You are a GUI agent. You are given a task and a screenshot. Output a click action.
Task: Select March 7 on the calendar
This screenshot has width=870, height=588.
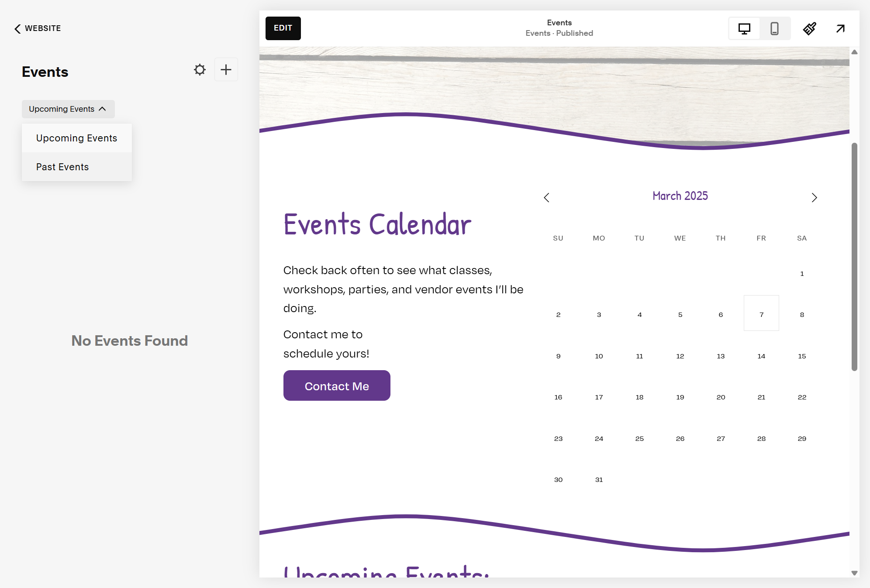click(761, 313)
